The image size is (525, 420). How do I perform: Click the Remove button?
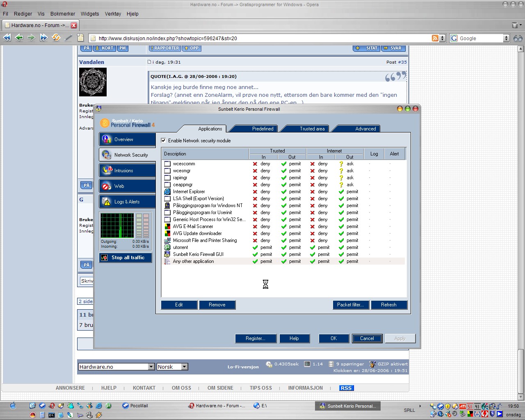[x=217, y=305]
